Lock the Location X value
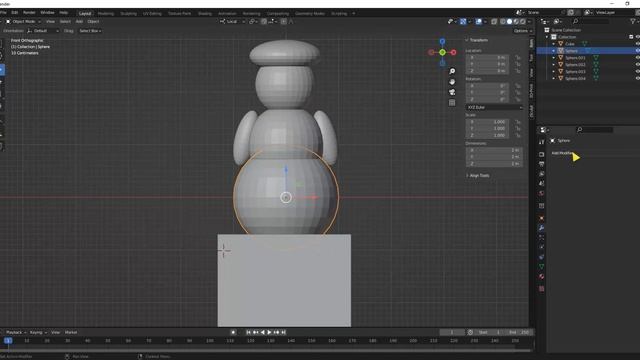640x360 pixels. point(518,58)
